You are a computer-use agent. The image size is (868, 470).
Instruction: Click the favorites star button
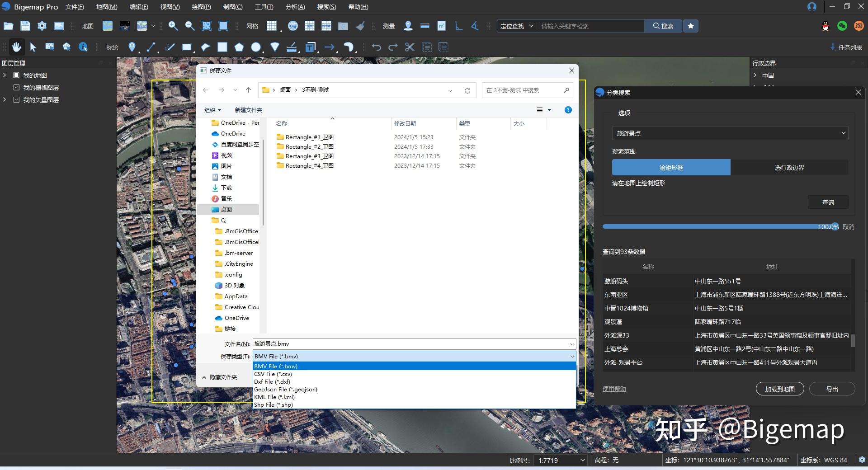[690, 26]
